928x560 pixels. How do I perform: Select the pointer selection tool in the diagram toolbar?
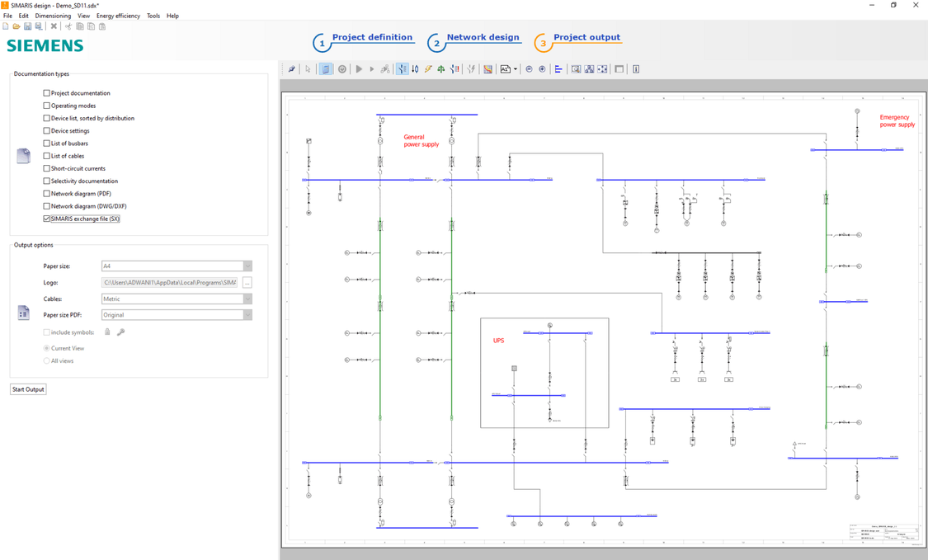(307, 68)
